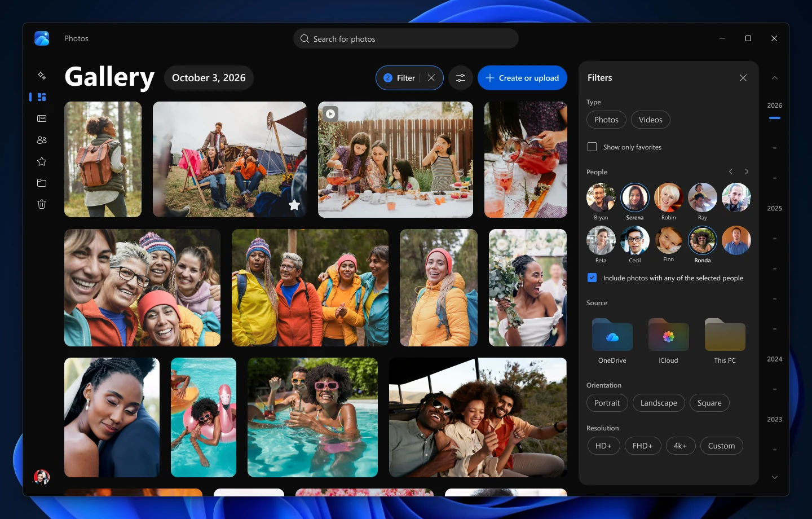
Task: Open the People section in sidebar
Action: coord(42,140)
